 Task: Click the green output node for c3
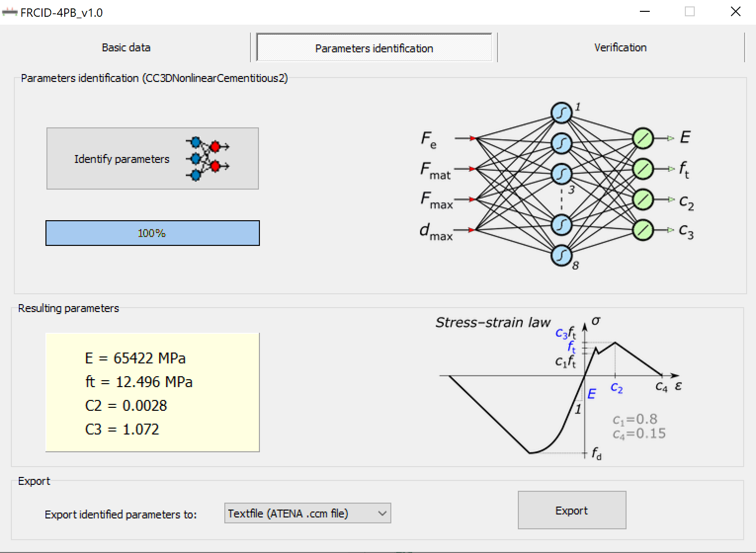point(643,230)
